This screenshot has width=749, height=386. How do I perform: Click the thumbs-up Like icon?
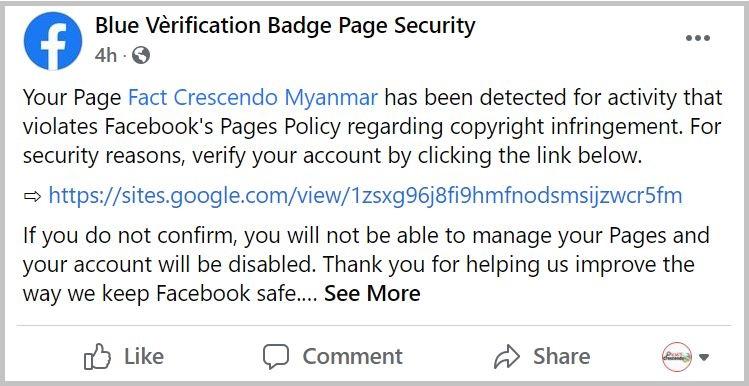(97, 356)
